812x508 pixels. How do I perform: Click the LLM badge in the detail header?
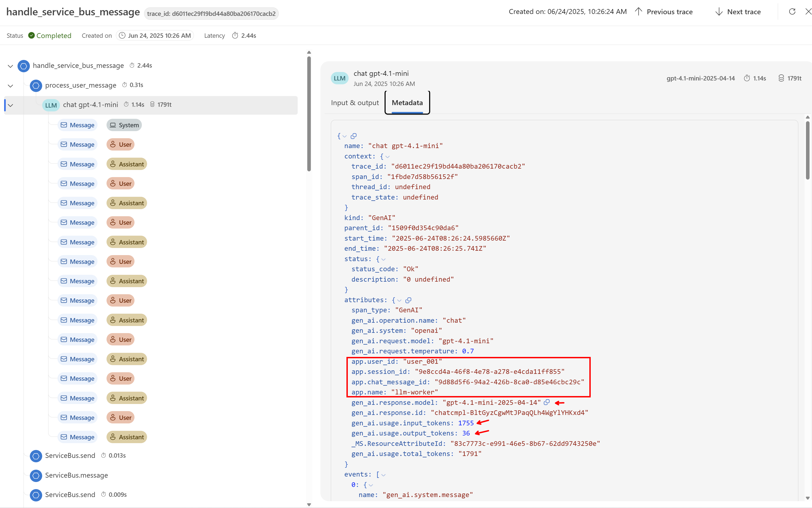[340, 78]
